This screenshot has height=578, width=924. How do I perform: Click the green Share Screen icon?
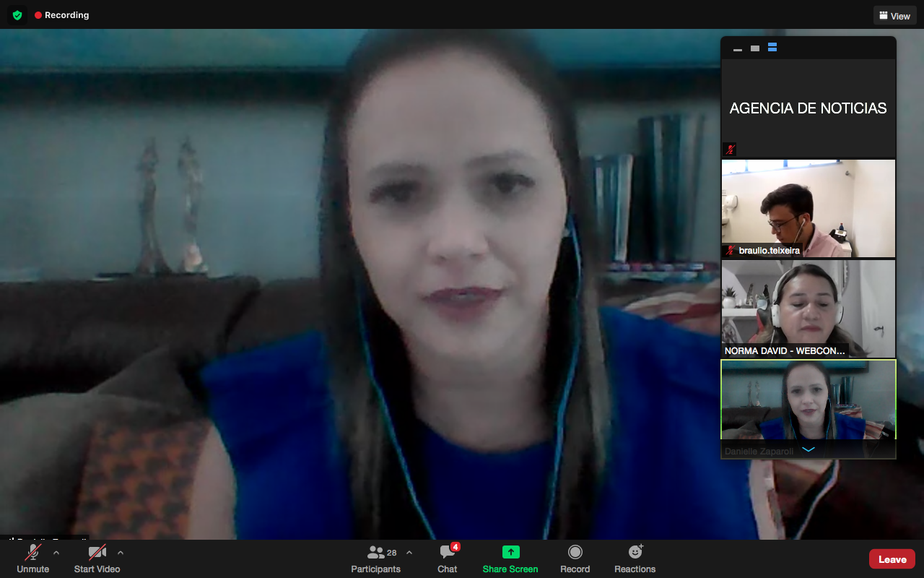[x=510, y=552]
